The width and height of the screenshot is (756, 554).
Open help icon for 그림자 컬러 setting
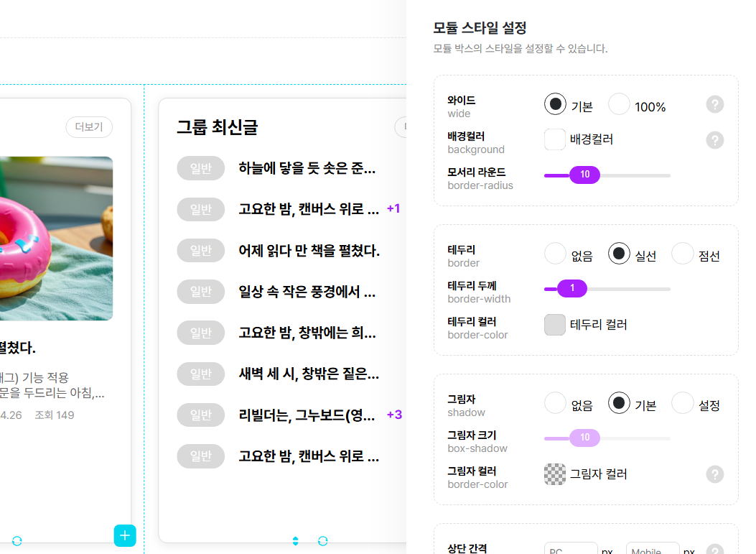(714, 474)
